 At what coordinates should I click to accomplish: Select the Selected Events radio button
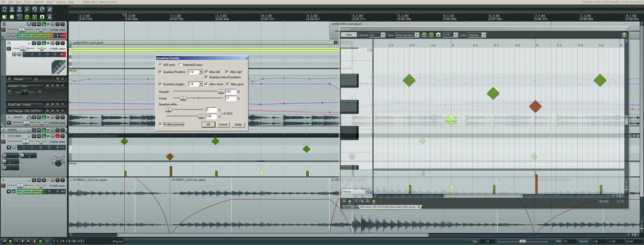point(180,65)
